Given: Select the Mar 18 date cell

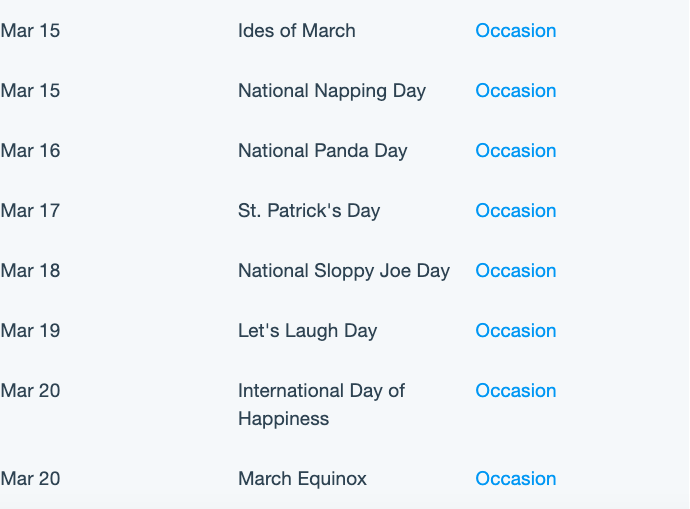Looking at the screenshot, I should point(30,271).
